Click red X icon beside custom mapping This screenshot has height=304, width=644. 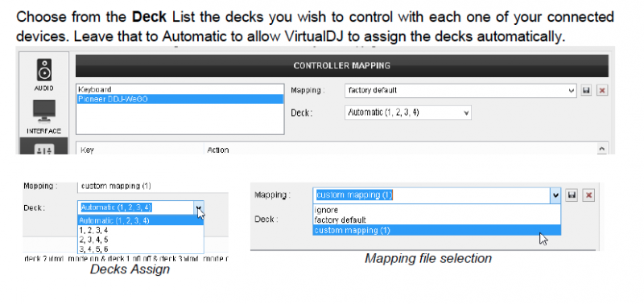(588, 195)
